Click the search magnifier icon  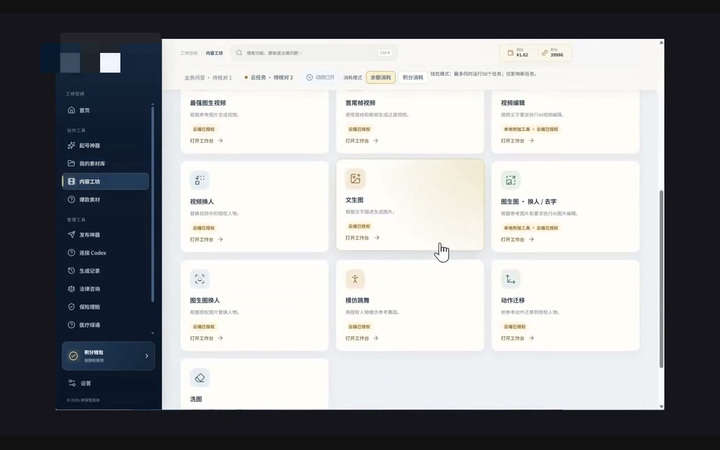tap(239, 53)
